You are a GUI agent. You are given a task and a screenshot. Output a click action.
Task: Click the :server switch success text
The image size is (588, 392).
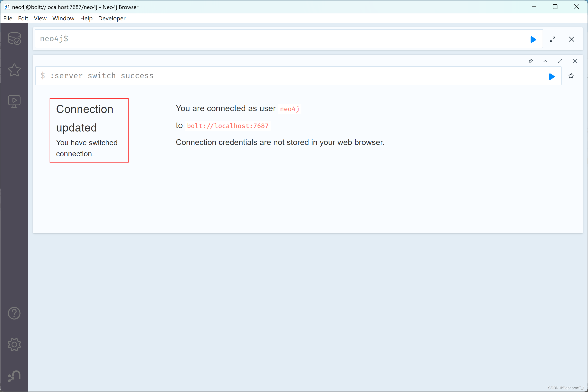tap(101, 76)
